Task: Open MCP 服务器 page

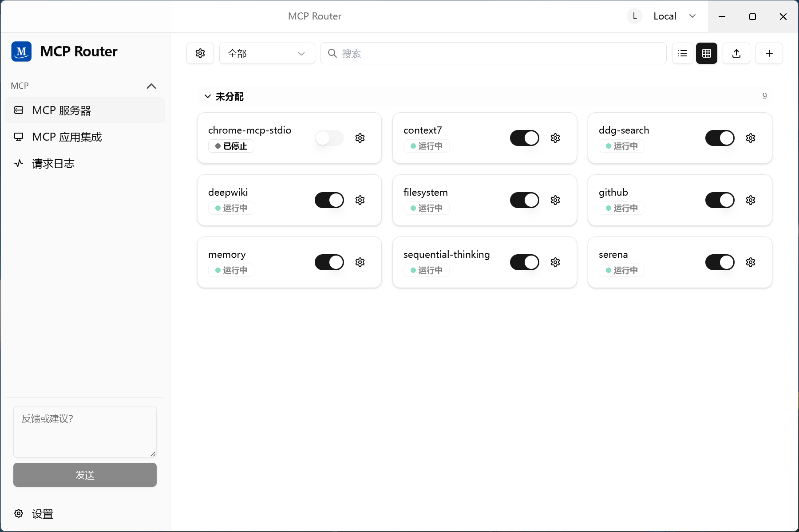Action: [x=85, y=110]
